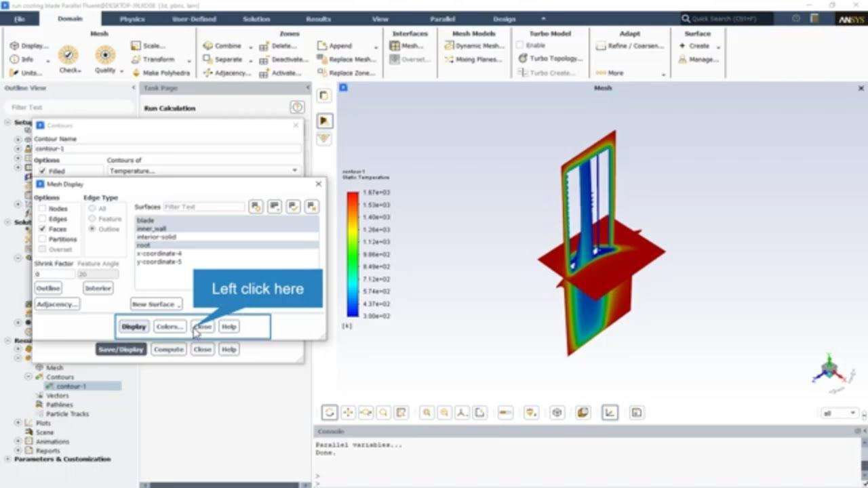The height and width of the screenshot is (488, 868).
Task: Click Delete zones in ribbon
Action: [279, 46]
